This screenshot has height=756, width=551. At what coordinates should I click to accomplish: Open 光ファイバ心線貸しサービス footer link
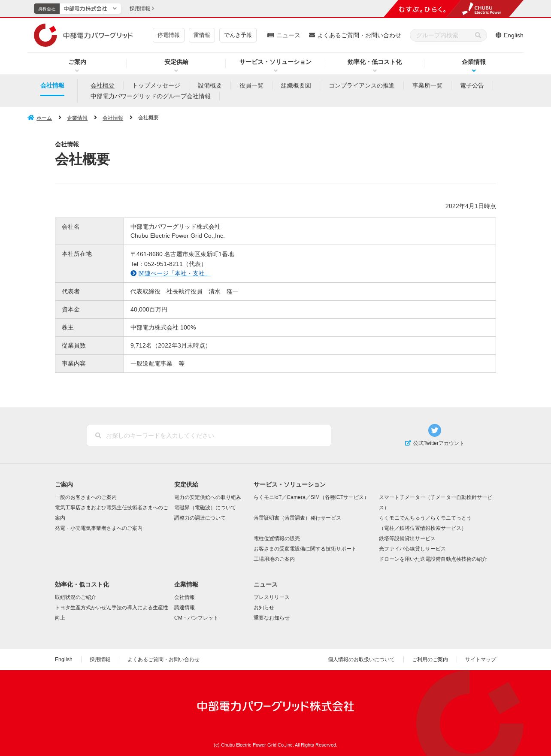412,549
